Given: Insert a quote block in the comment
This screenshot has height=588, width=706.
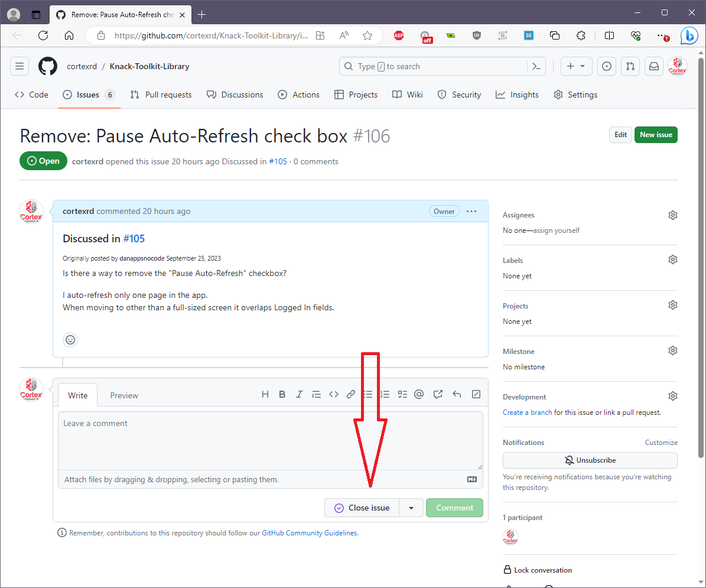Looking at the screenshot, I should 317,394.
